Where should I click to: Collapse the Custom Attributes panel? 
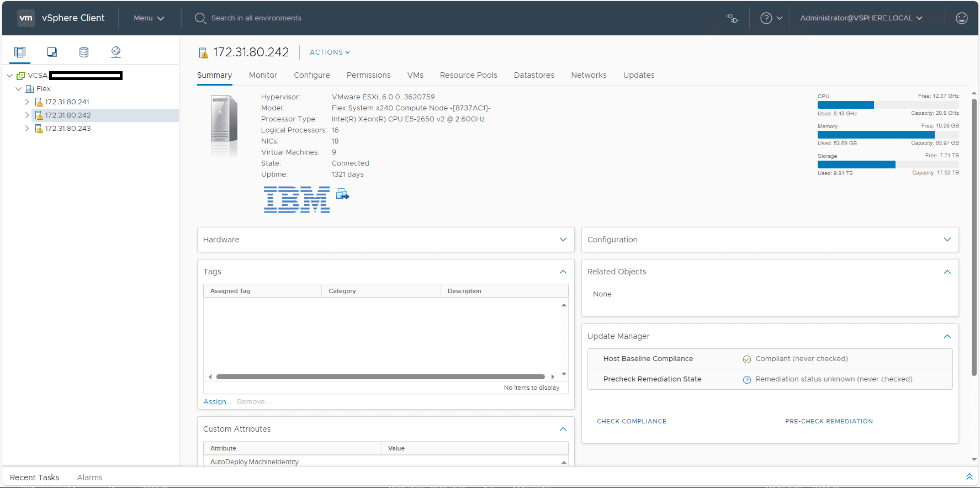coord(563,429)
